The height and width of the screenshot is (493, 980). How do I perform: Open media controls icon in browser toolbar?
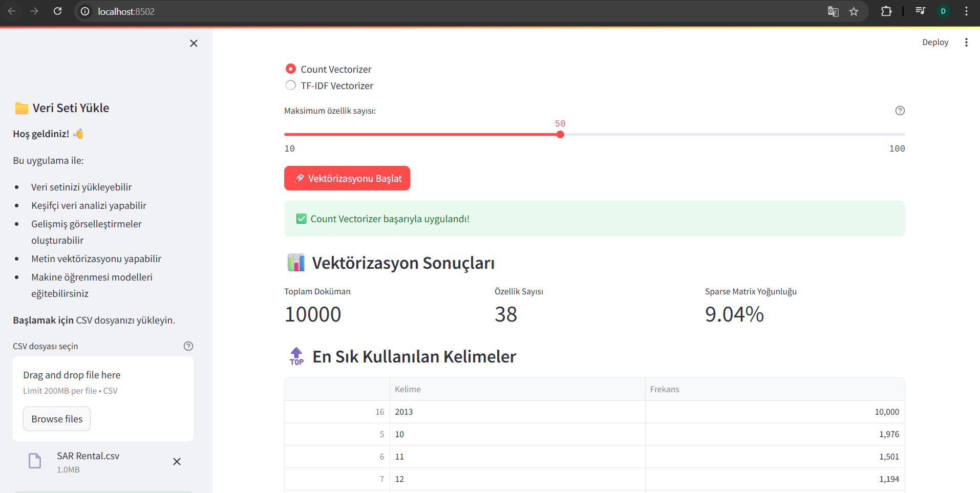tap(920, 11)
